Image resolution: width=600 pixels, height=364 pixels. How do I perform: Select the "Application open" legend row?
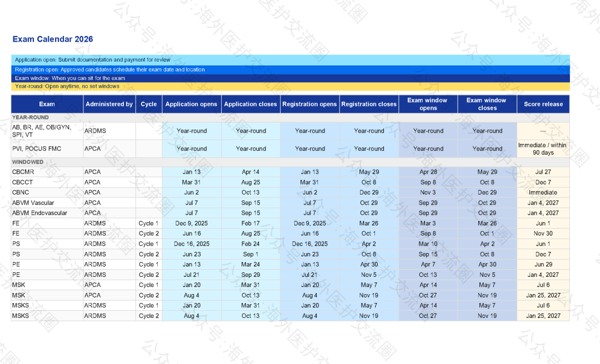[x=291, y=60]
